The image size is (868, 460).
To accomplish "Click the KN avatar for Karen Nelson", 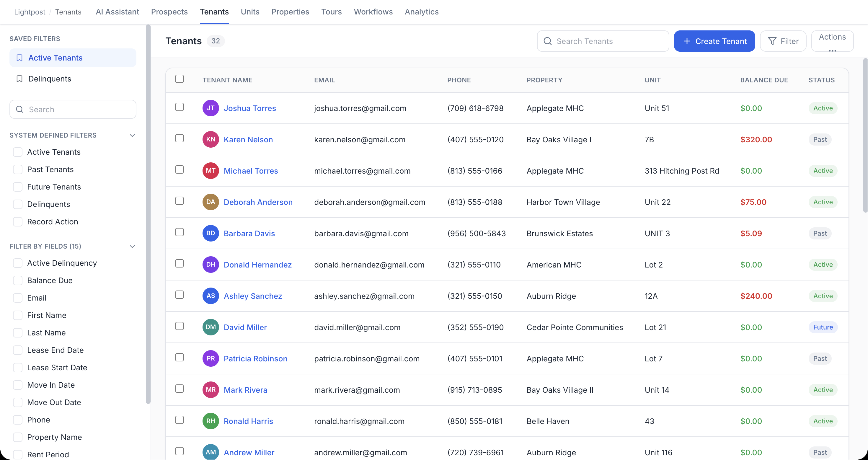I will [211, 140].
